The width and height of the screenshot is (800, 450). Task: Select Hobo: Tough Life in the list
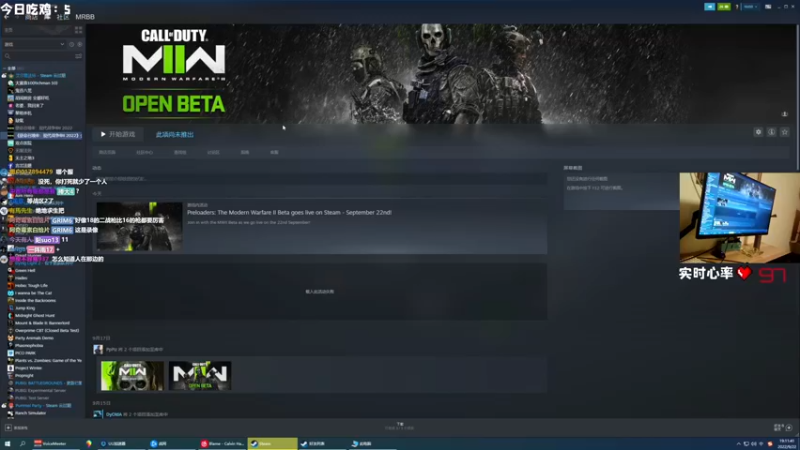point(31,286)
